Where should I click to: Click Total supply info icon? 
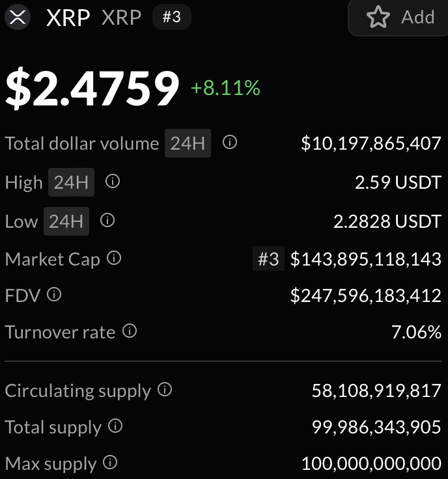pyautogui.click(x=115, y=427)
